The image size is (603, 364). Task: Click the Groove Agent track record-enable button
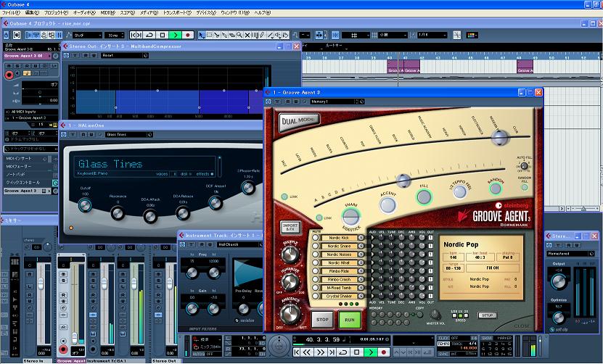coord(9,75)
